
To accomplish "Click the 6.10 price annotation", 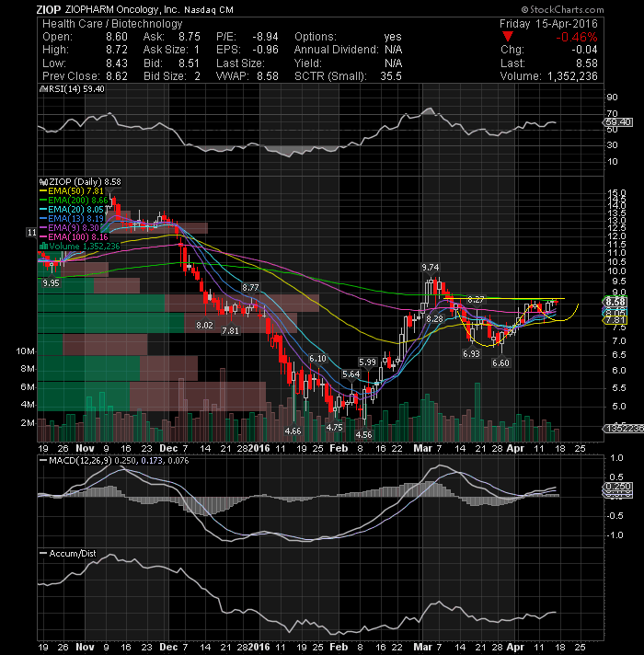I will click(x=317, y=359).
